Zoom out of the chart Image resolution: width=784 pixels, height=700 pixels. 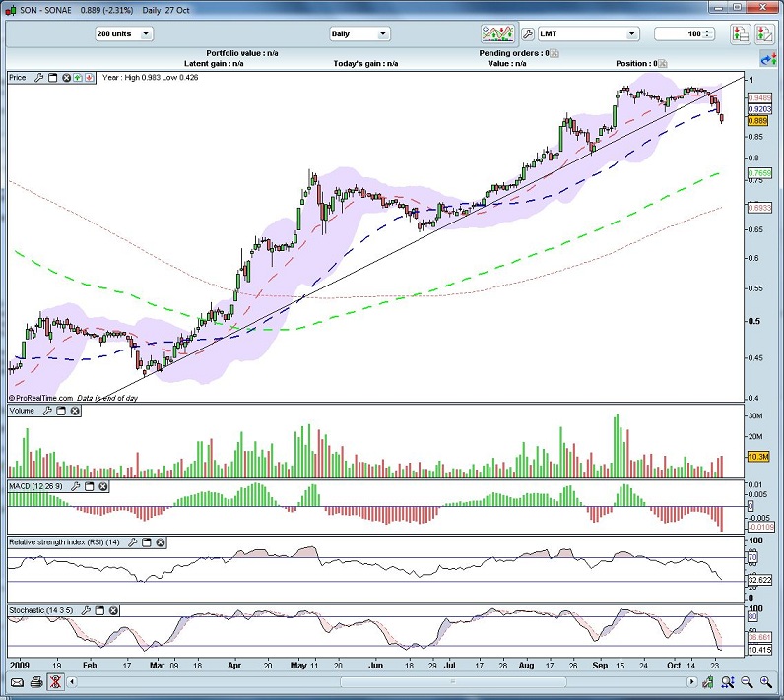(747, 682)
